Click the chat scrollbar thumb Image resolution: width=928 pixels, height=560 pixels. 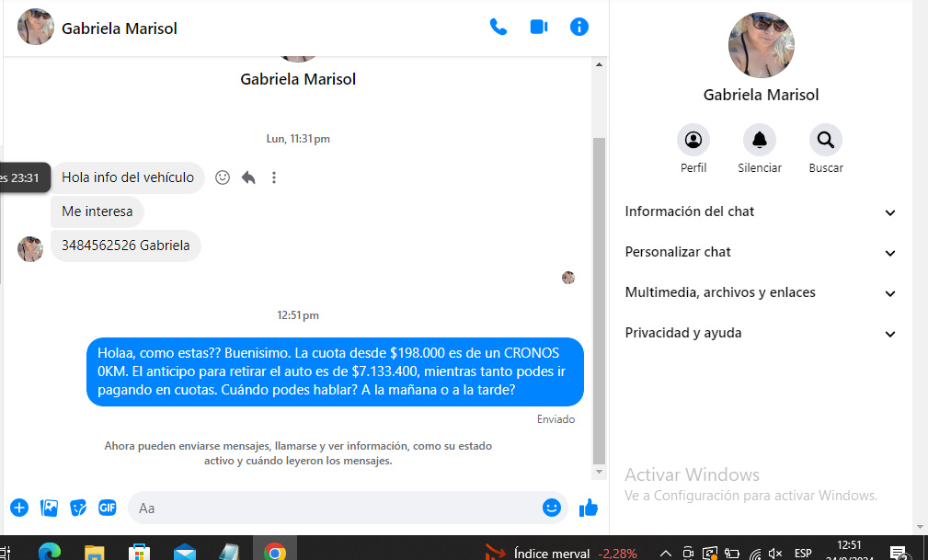click(x=599, y=301)
